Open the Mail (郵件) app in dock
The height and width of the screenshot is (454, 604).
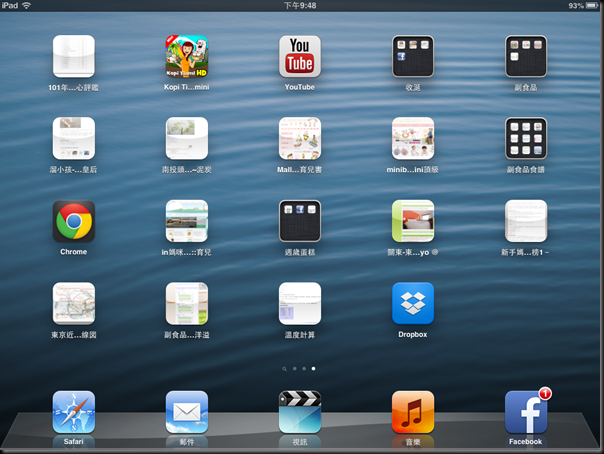click(x=187, y=412)
